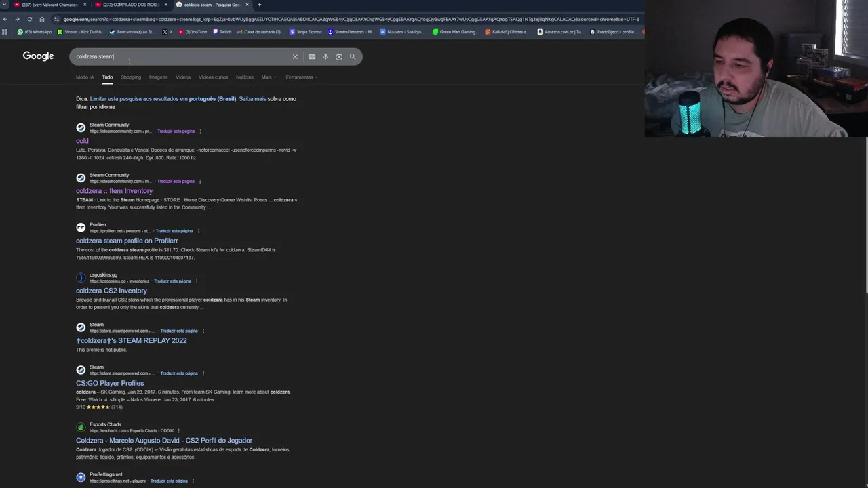Open the YouTube bookmark

pos(193,32)
